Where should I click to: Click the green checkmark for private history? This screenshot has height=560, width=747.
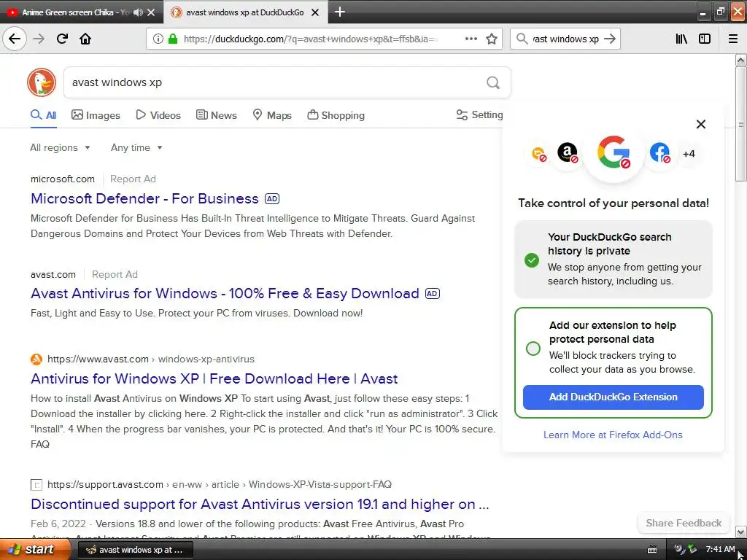click(x=532, y=260)
